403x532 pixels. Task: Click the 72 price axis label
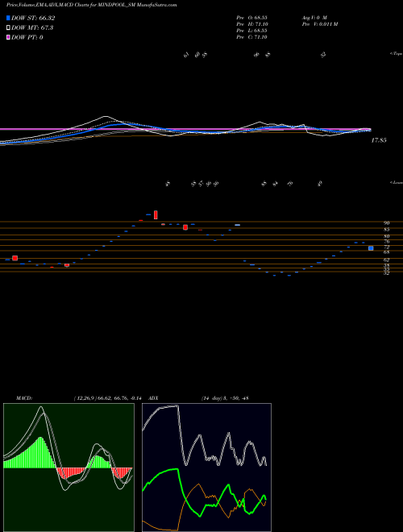(x=386, y=247)
